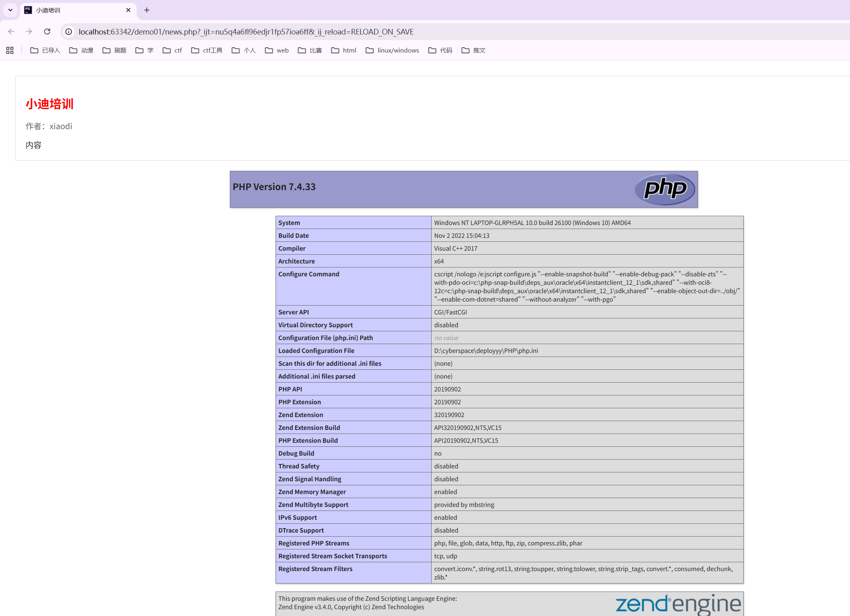Screen dimensions: 850x616
Task: Go back using the back arrow
Action: [11, 32]
